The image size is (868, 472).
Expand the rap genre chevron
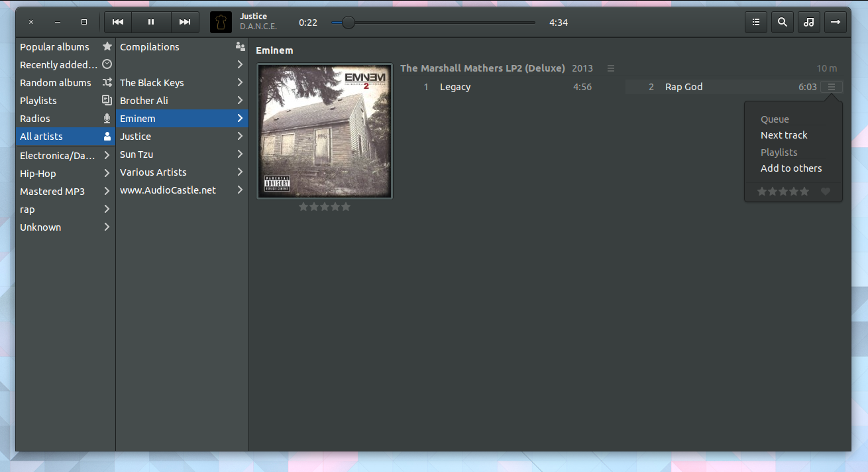[x=107, y=209]
